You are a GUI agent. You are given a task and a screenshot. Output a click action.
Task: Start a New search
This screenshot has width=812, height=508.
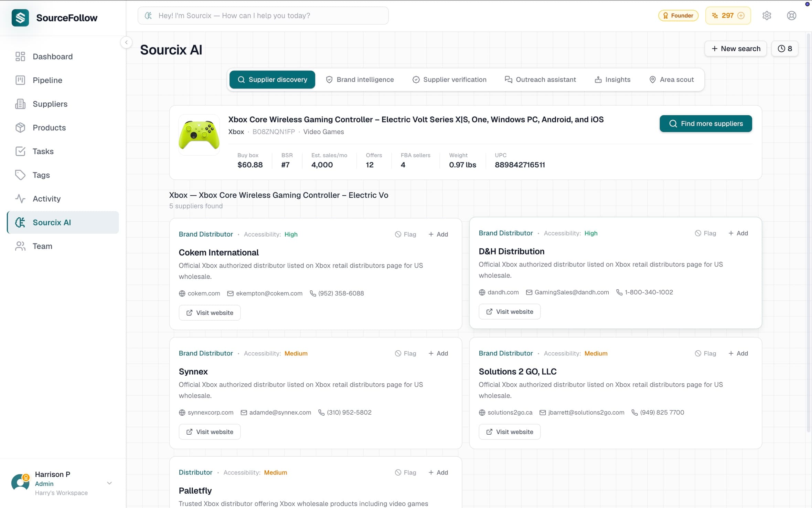tap(735, 49)
